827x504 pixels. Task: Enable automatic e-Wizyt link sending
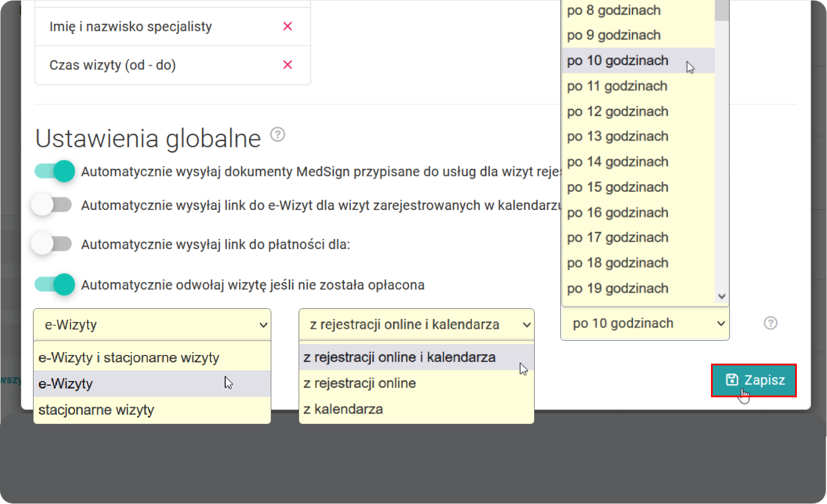(x=52, y=205)
